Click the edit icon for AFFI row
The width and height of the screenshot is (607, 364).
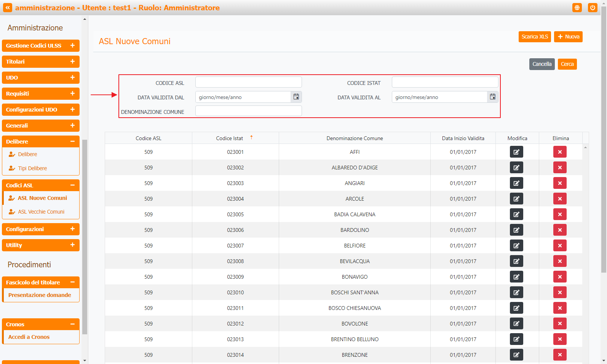pos(516,152)
